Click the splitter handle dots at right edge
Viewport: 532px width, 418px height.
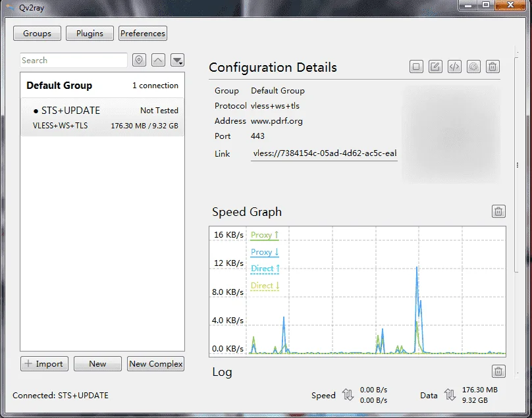coord(518,165)
